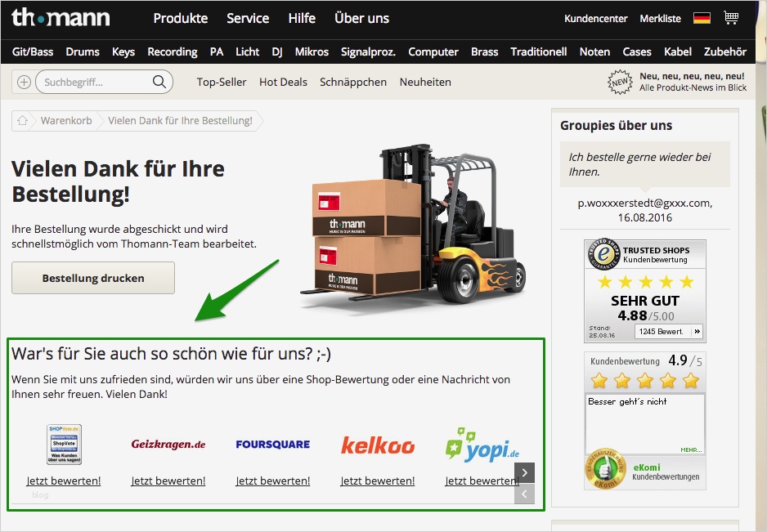Click Jetzt bewerten under kelkoo
The width and height of the screenshot is (767, 532).
click(378, 481)
